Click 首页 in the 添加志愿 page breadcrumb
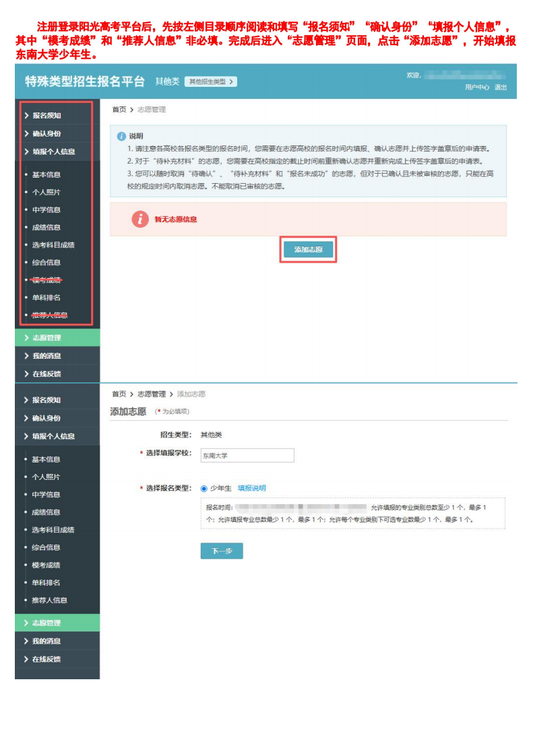The width and height of the screenshot is (535, 756). coord(119,394)
